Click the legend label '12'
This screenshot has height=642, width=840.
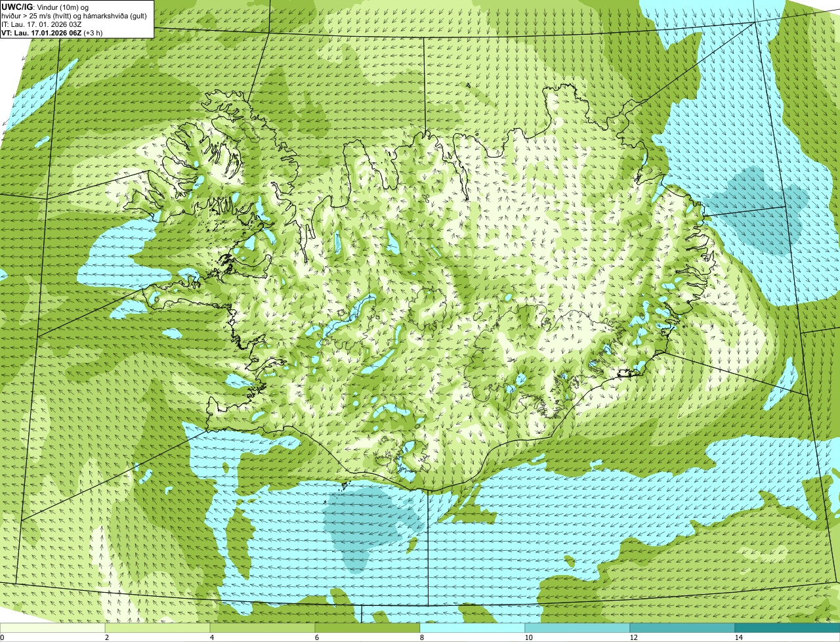pyautogui.click(x=633, y=637)
